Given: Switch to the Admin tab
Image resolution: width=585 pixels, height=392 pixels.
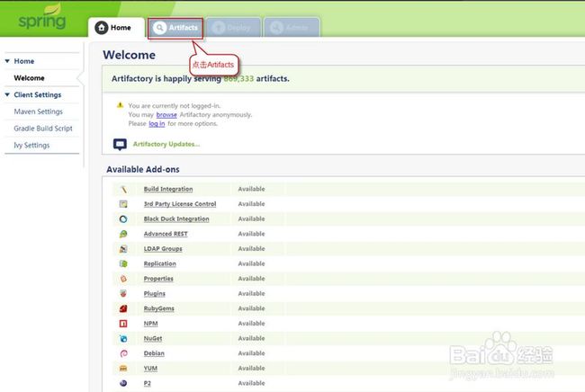Looking at the screenshot, I should click(x=292, y=28).
